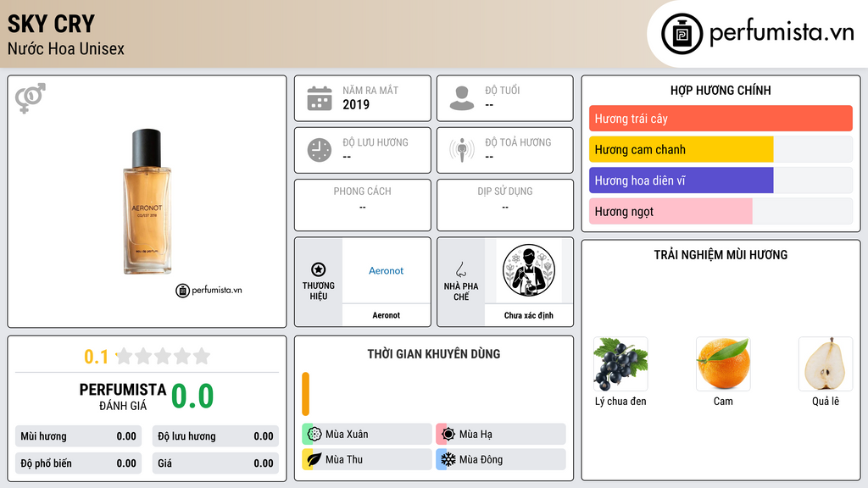
Task: Click the nose icon above Nhà pha chế
Action: [x=460, y=269]
